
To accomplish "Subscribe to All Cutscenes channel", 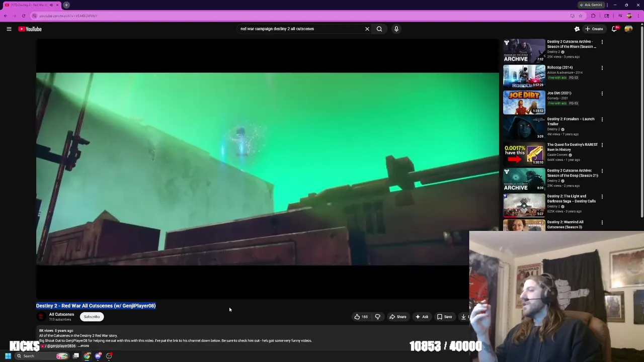I will point(92,317).
